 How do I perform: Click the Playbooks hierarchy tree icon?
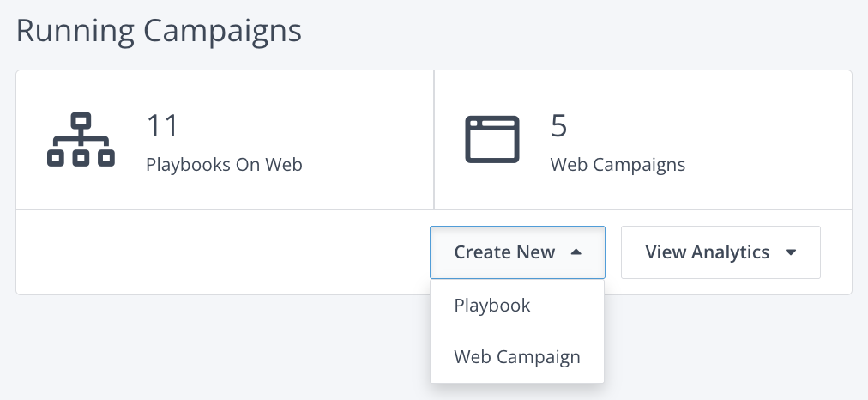coord(81,139)
